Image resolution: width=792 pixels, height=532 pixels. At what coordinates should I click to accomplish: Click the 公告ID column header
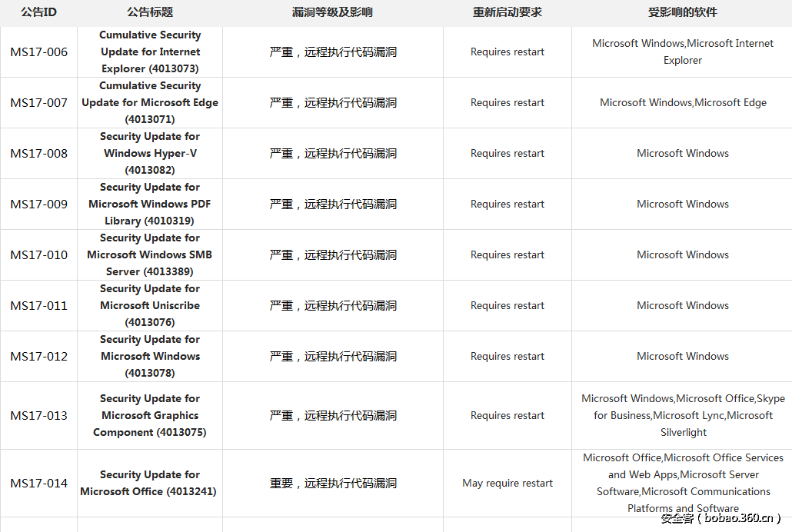point(39,12)
